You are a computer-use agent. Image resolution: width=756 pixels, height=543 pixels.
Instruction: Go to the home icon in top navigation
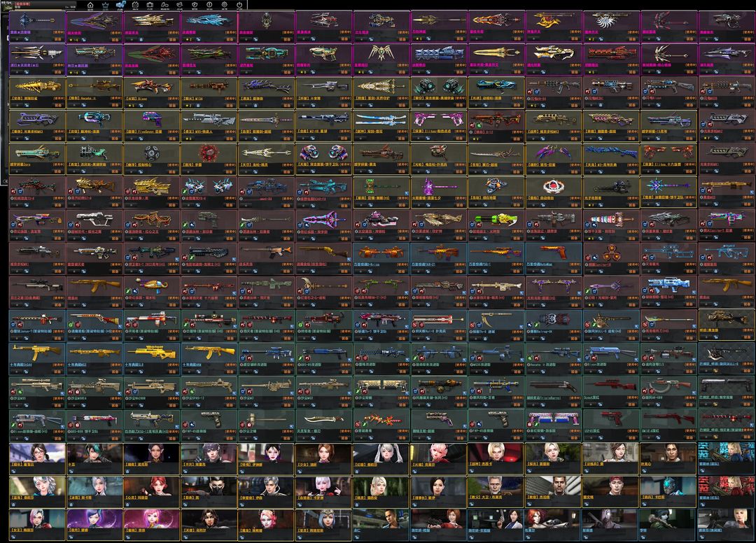click(x=90, y=6)
